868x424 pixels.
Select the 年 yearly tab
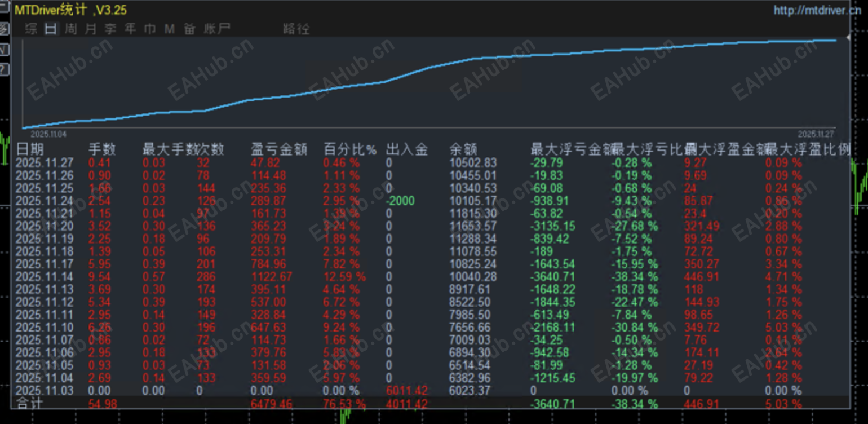point(130,29)
